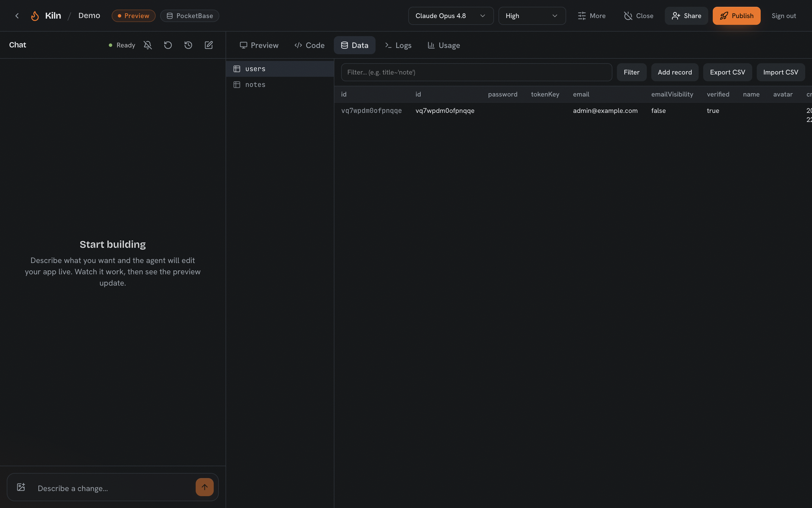
Task: Click the refresh chat icon
Action: point(168,45)
